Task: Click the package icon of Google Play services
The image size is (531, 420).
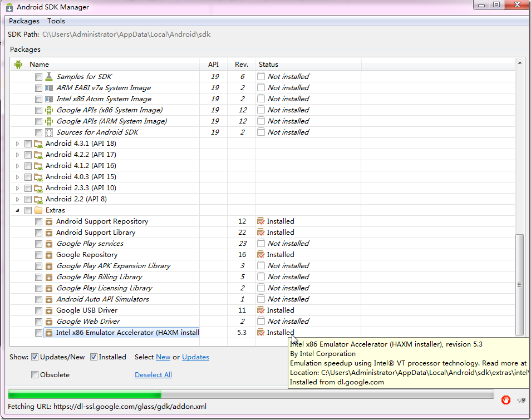Action: point(49,244)
